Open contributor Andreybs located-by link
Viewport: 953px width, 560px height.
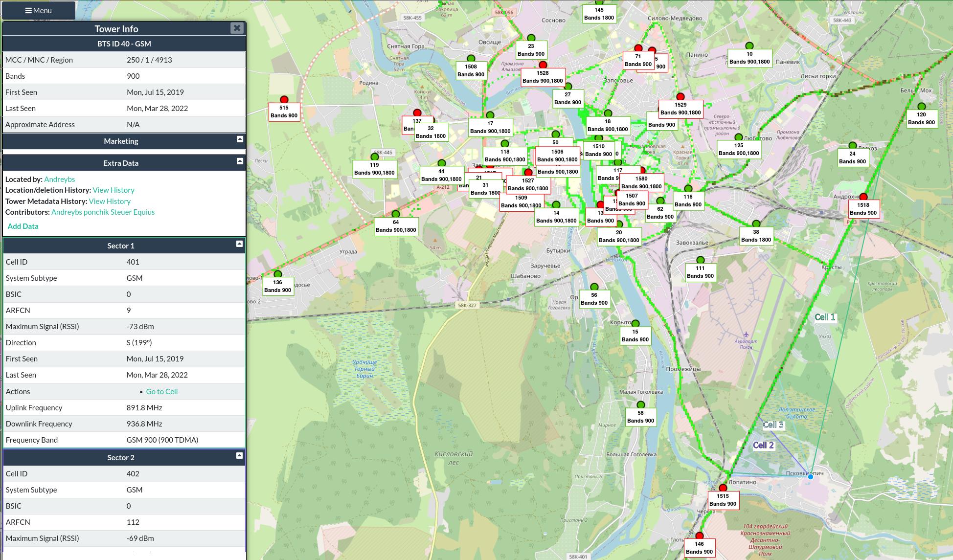[x=59, y=179]
